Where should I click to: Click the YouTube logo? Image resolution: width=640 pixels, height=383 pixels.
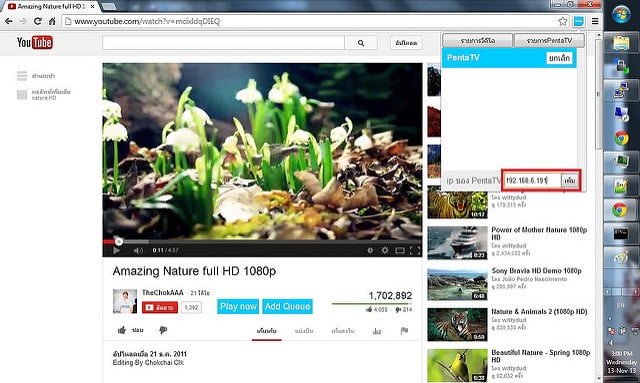(x=35, y=42)
